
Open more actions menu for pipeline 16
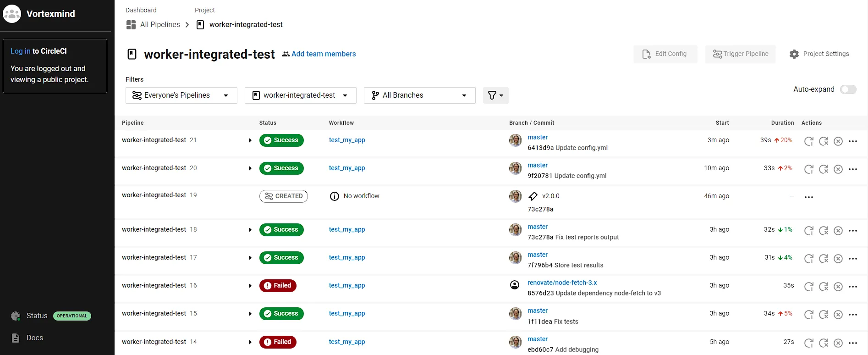(853, 287)
